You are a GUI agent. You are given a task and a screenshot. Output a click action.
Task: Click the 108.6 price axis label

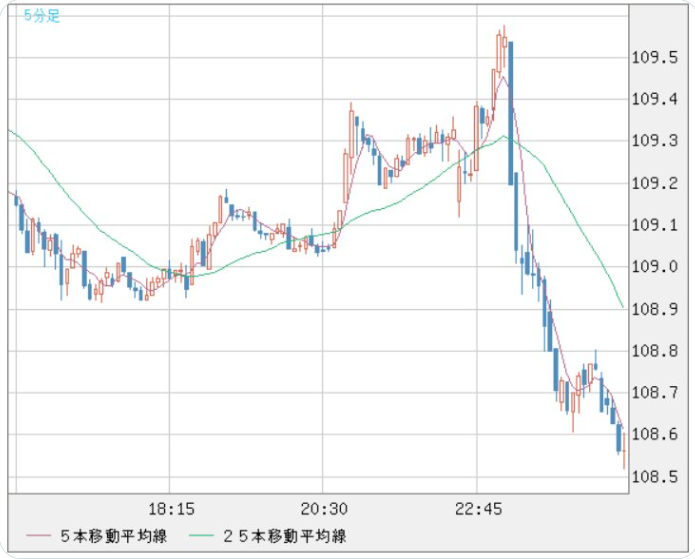pos(657,435)
